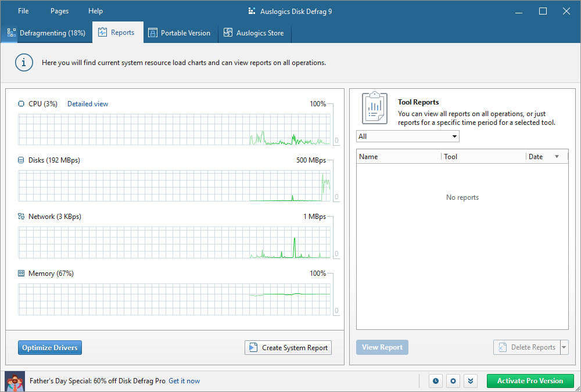Click the Father's Day promo avatar icon

click(x=15, y=381)
